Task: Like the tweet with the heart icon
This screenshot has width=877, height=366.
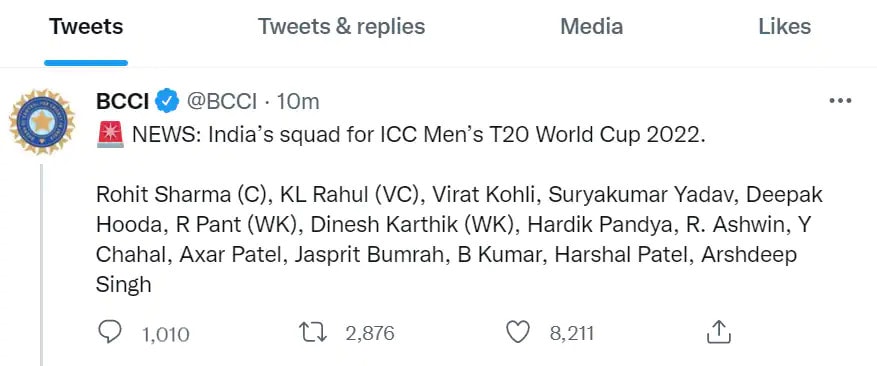Action: [517, 332]
